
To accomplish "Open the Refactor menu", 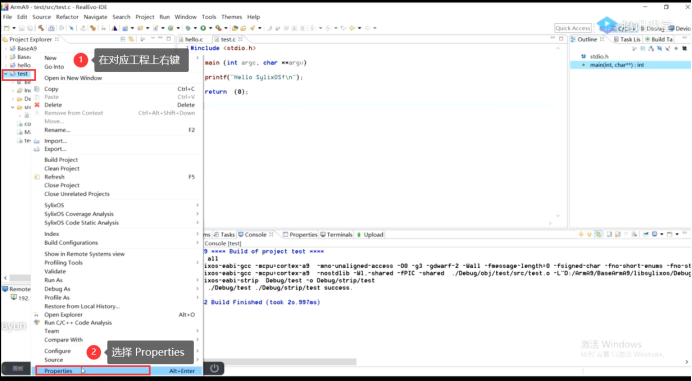I will tap(67, 17).
